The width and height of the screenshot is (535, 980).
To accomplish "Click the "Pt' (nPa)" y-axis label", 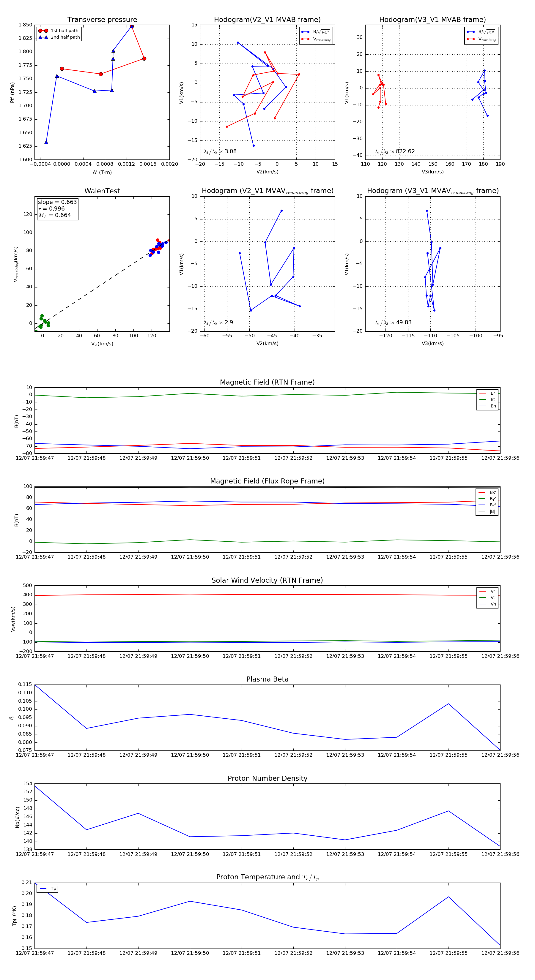I will pos(12,92).
